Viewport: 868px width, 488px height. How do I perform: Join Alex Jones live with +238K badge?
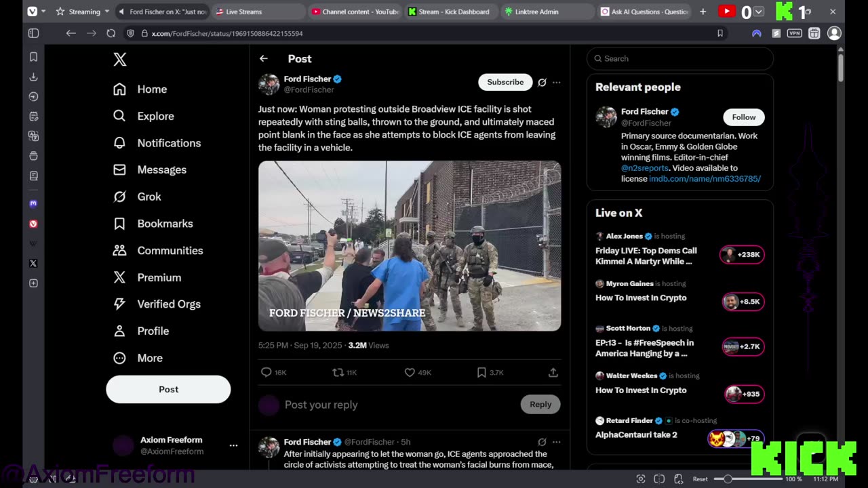tap(742, 254)
